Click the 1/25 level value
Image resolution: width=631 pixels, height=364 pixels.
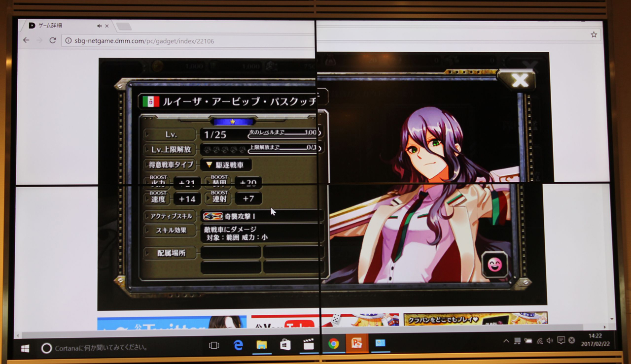(215, 134)
